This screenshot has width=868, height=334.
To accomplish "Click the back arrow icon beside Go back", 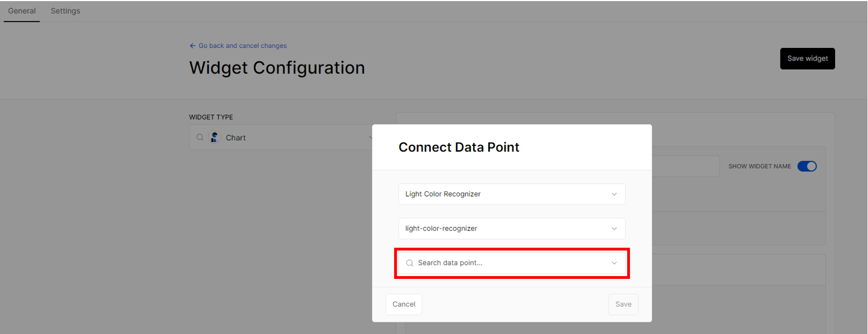I will coord(192,46).
